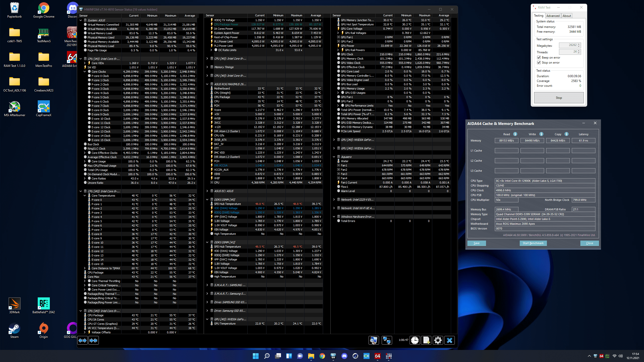Open Origin desktop shortcut
This screenshot has width=644, height=362.
point(44,331)
